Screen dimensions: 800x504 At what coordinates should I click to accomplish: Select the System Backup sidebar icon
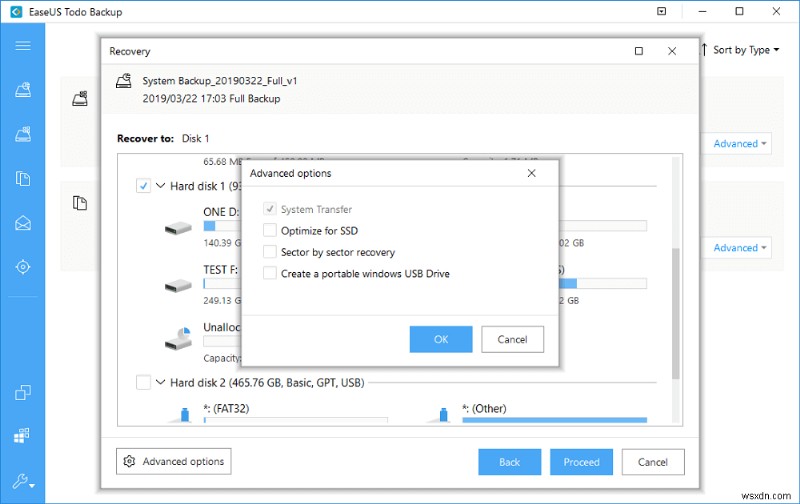[x=22, y=134]
